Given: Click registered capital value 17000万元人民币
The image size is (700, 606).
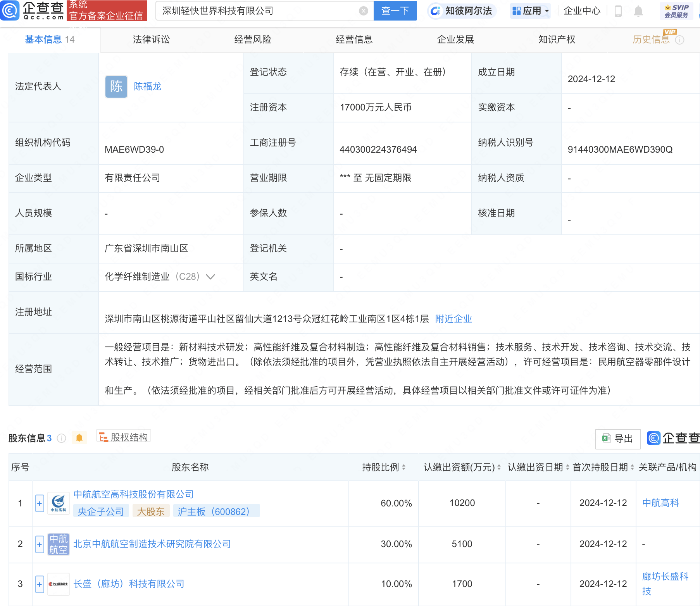Looking at the screenshot, I should tap(376, 107).
